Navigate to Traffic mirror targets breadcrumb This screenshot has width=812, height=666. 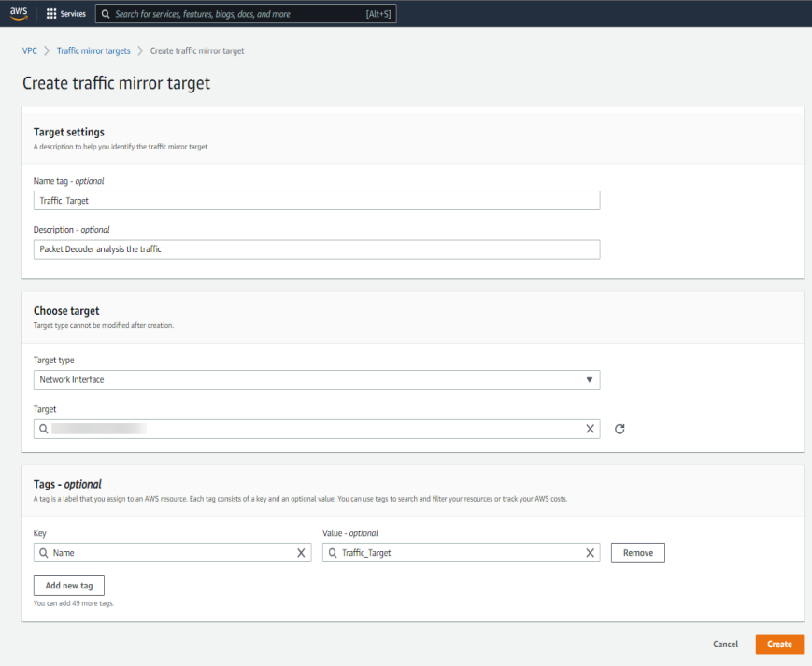click(x=93, y=50)
